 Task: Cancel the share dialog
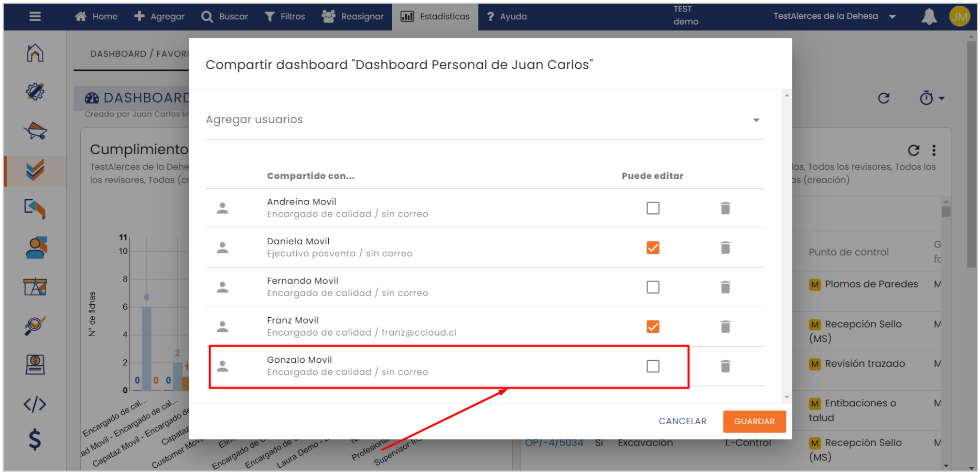682,422
